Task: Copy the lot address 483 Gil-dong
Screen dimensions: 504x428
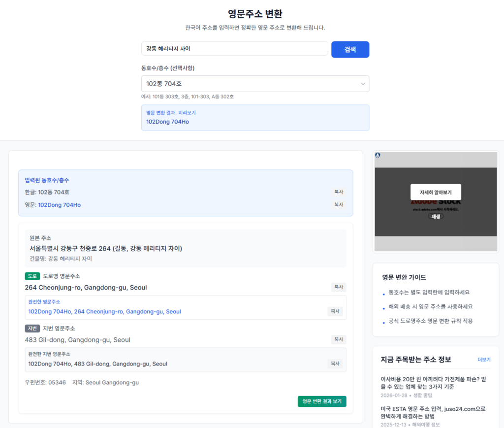Action: [338, 340]
